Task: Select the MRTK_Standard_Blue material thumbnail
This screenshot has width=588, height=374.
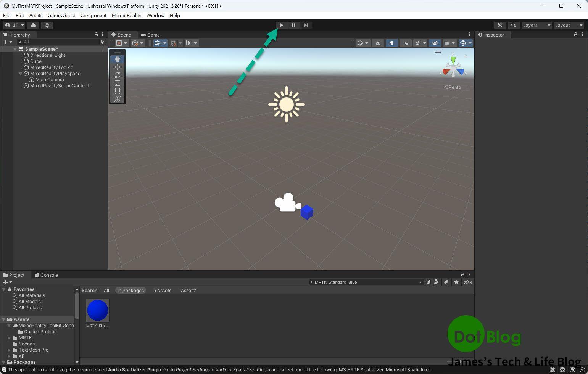Action: pos(98,310)
